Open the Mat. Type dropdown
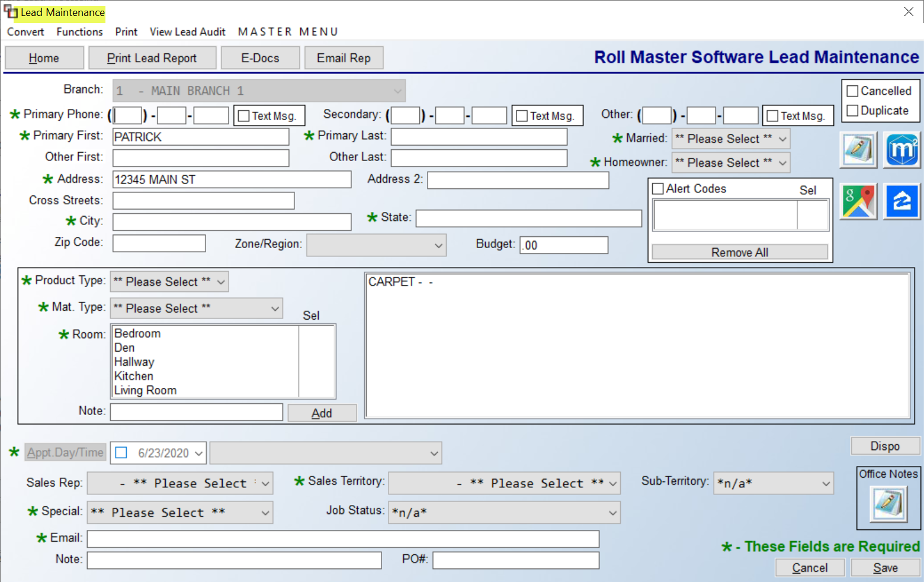The height and width of the screenshot is (582, 924). click(197, 308)
